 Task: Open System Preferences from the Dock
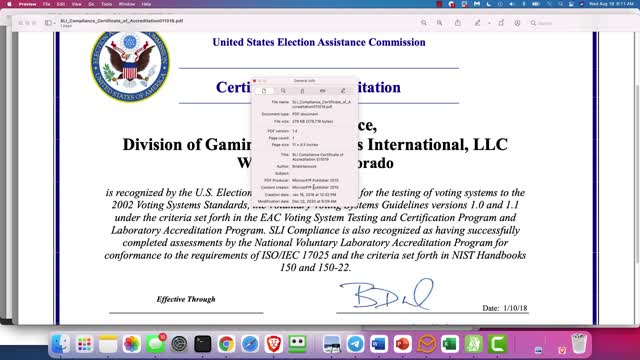[x=179, y=344]
